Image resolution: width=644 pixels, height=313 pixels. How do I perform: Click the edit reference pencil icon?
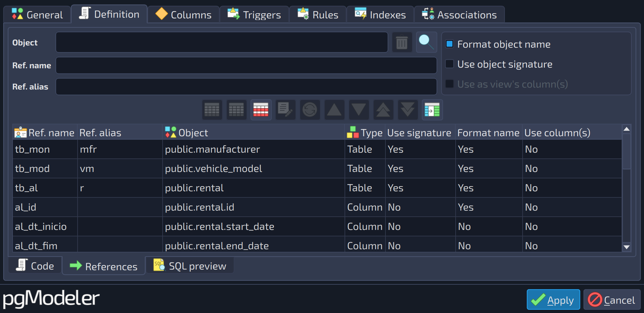285,110
